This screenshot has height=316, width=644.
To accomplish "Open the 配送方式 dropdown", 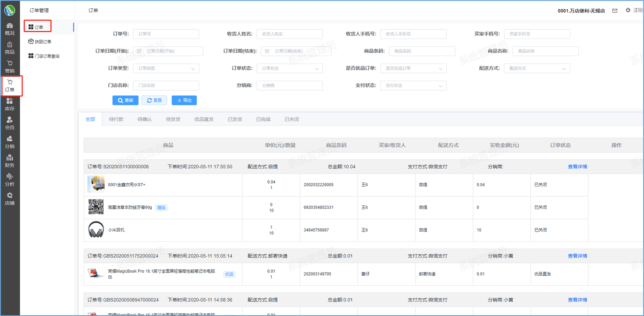I will (x=537, y=68).
